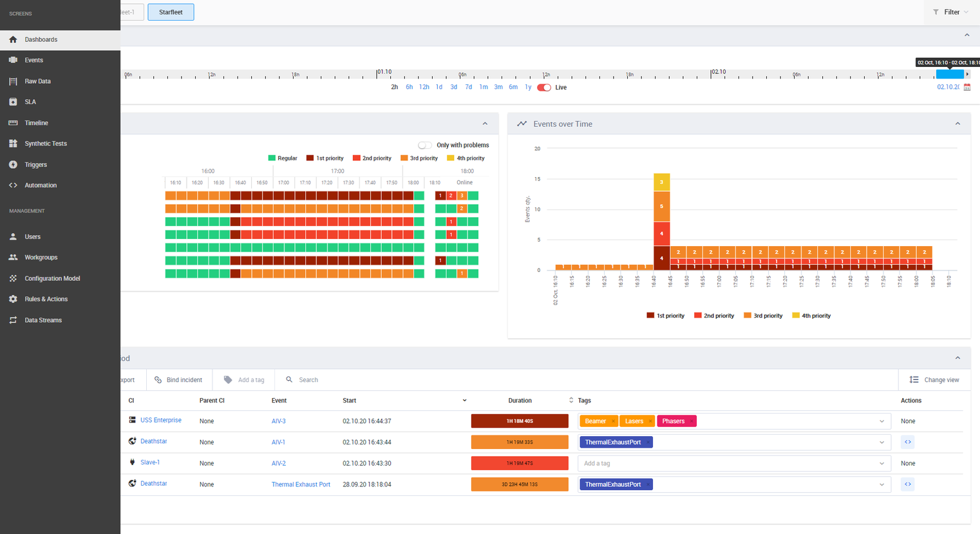
Task: Click the Bind incident link icon
Action: pyautogui.click(x=158, y=380)
